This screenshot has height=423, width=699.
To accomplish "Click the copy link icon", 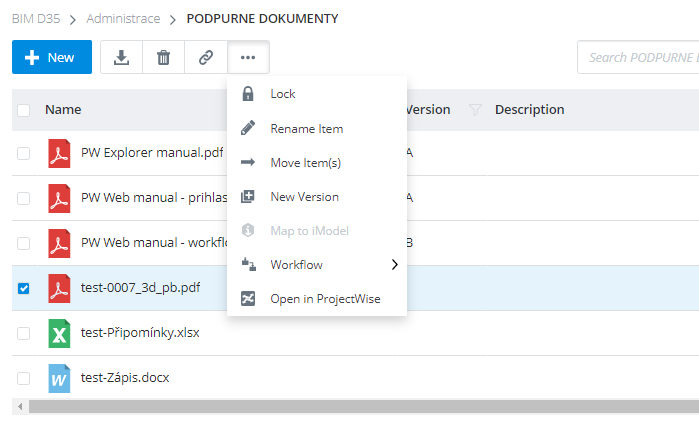I will coord(206,57).
